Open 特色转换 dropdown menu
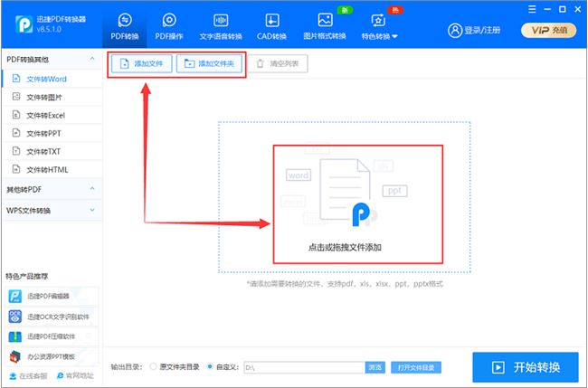The width and height of the screenshot is (588, 388). click(x=379, y=26)
